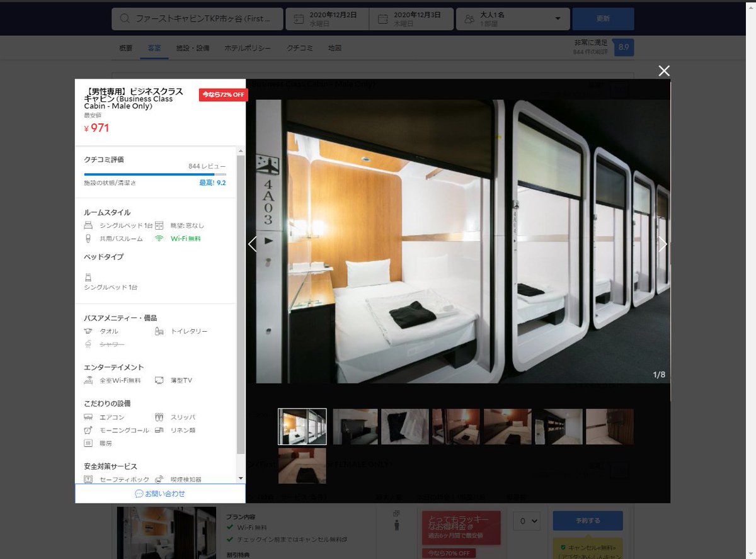Click the chat bubble icon in お問い合わせ
The height and width of the screenshot is (559, 756).
139,494
